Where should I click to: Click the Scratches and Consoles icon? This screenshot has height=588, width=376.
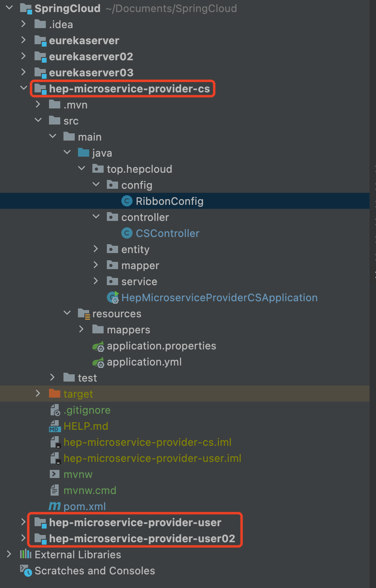tap(26, 571)
